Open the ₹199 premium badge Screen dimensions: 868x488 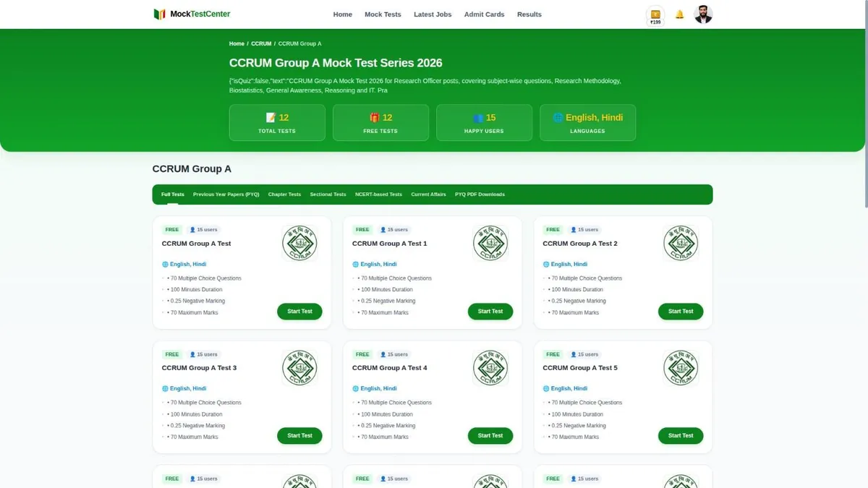655,16
